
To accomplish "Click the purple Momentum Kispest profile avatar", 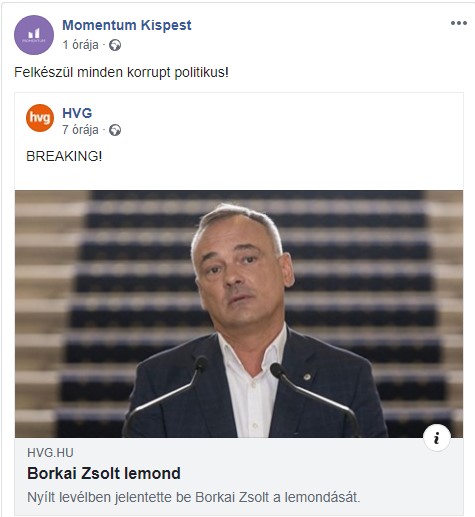I will point(34,35).
